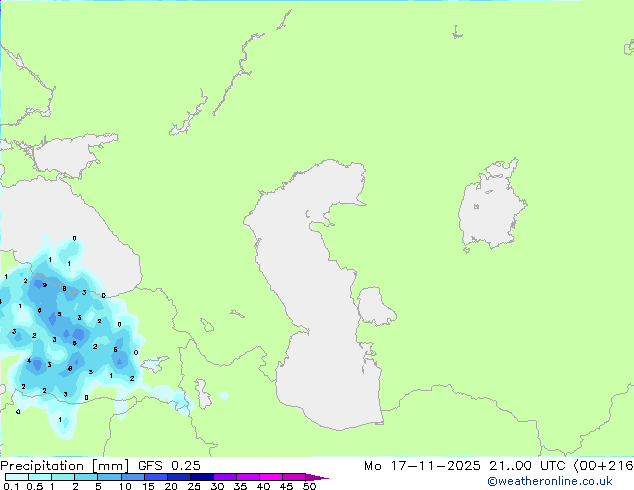This screenshot has width=634, height=490.
Task: Click the 20–25 mm dark blue swatch
Action: pyautogui.click(x=178, y=477)
